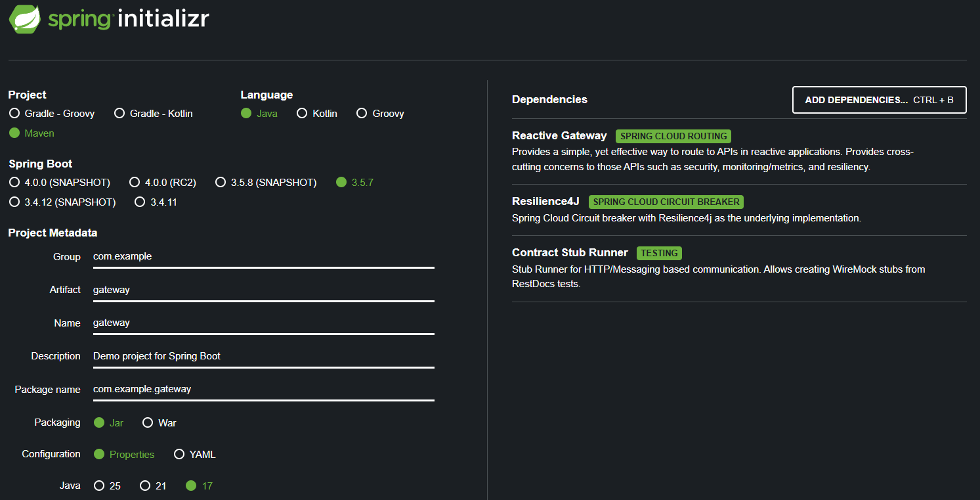The width and height of the screenshot is (980, 500).
Task: Click the Contract Stub Runner dependency title
Action: pyautogui.click(x=570, y=253)
